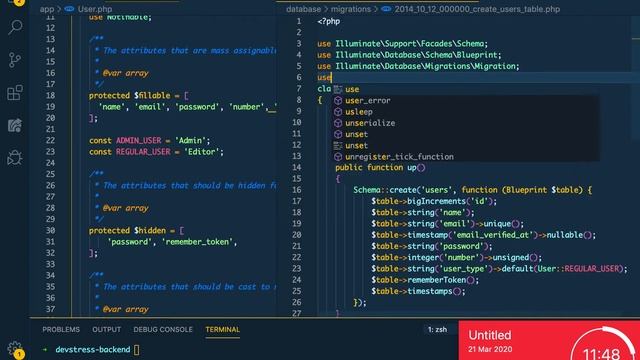Open the Source Control view

(x=15, y=60)
